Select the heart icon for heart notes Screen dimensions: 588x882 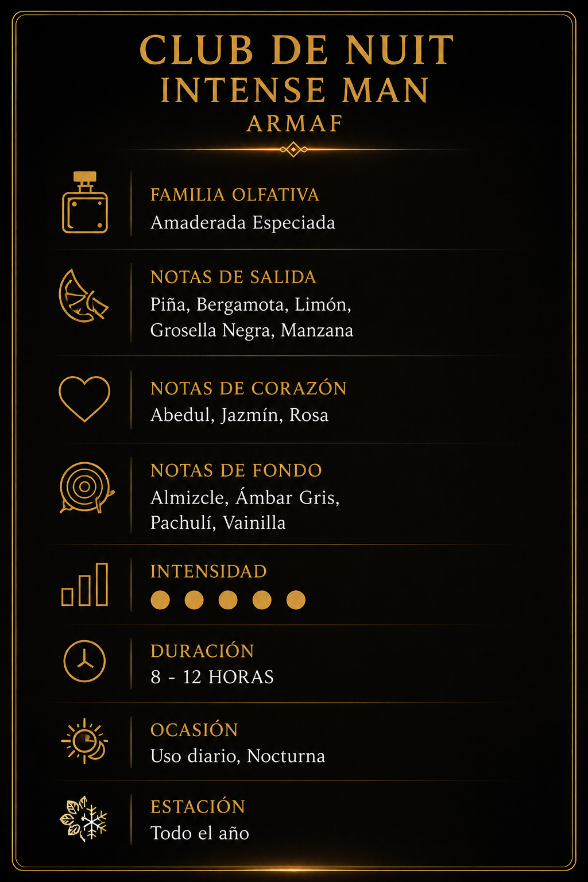84,399
